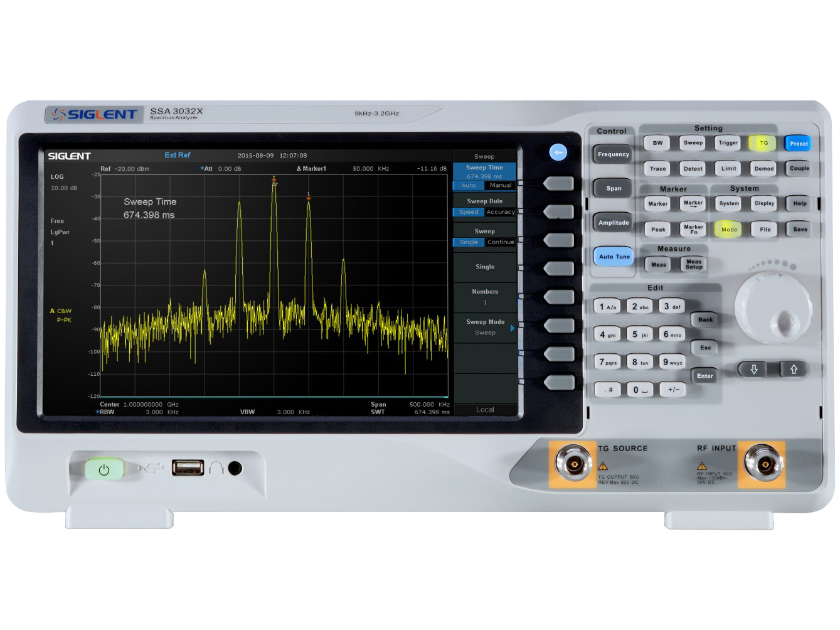Click the RF INPUT connector
The width and height of the screenshot is (840, 630).
pyautogui.click(x=763, y=464)
